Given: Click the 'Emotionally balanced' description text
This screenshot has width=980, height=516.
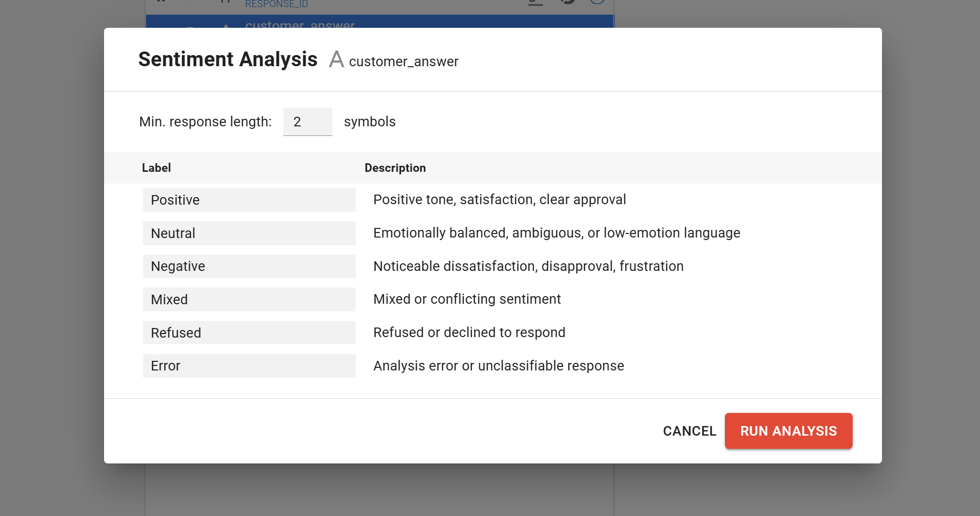Looking at the screenshot, I should point(556,233).
